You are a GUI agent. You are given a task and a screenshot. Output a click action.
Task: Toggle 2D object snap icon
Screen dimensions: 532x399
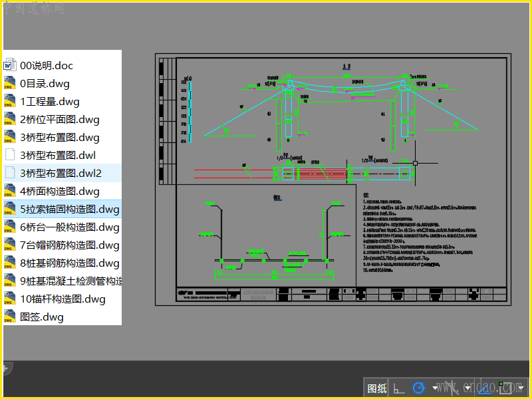(x=505, y=388)
